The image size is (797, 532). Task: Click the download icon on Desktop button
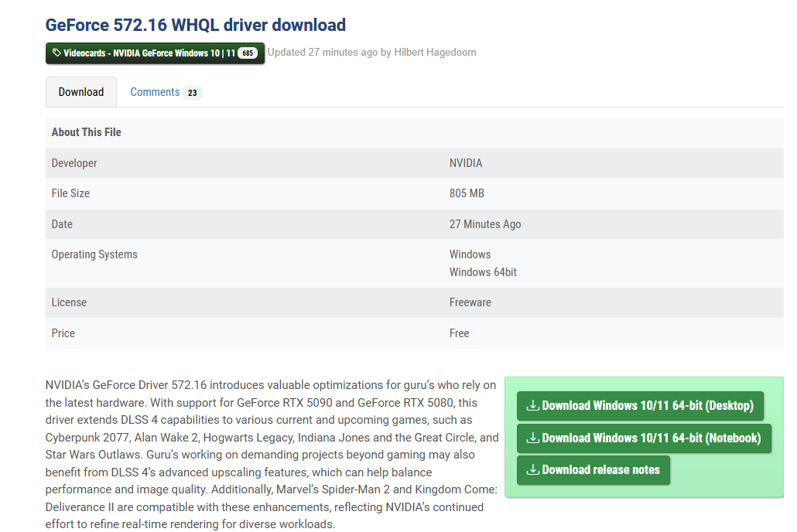pyautogui.click(x=532, y=405)
